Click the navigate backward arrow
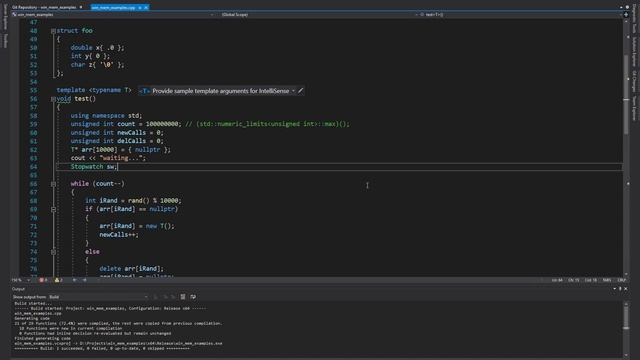Screen dimensions: 640x360 point(74,280)
